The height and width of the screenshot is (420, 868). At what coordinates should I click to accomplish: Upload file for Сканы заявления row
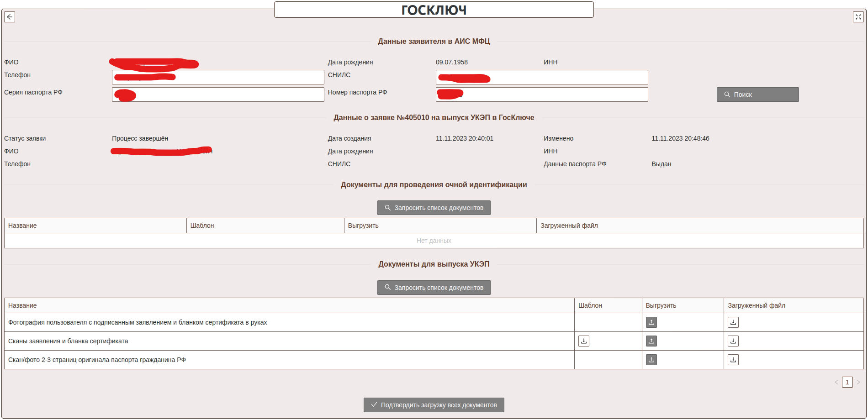pyautogui.click(x=651, y=341)
